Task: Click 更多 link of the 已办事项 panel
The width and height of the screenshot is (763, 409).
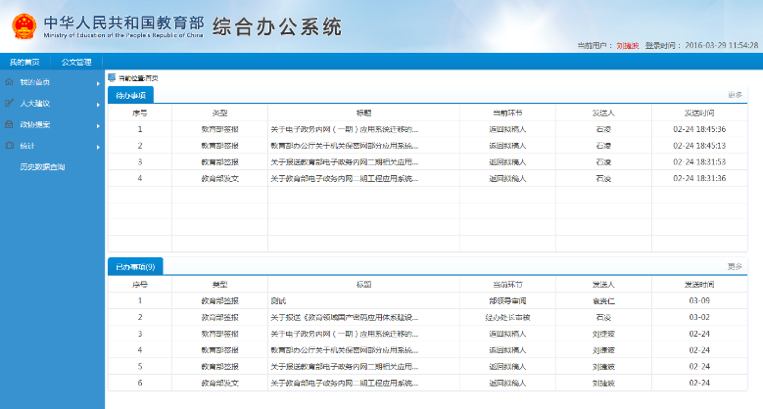Action: (735, 267)
